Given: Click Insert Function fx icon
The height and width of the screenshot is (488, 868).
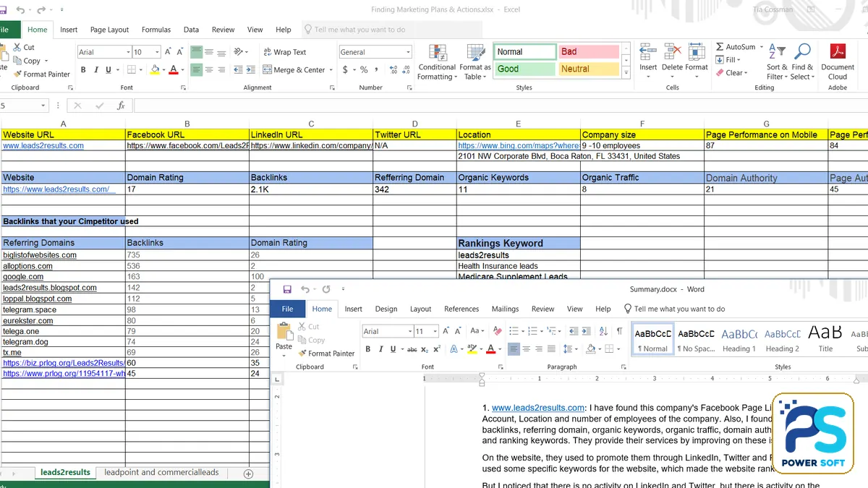Looking at the screenshot, I should [x=121, y=106].
